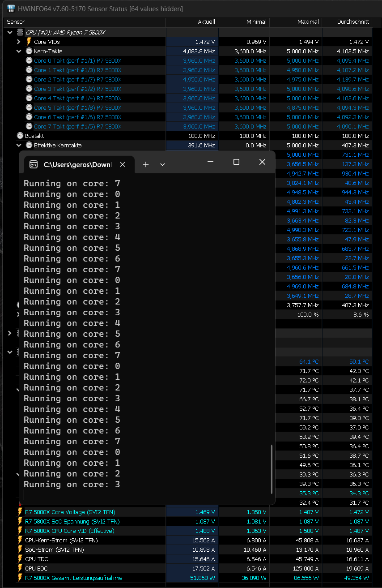Open a new terminal tab with plus button
382x588 pixels.
pos(145,164)
